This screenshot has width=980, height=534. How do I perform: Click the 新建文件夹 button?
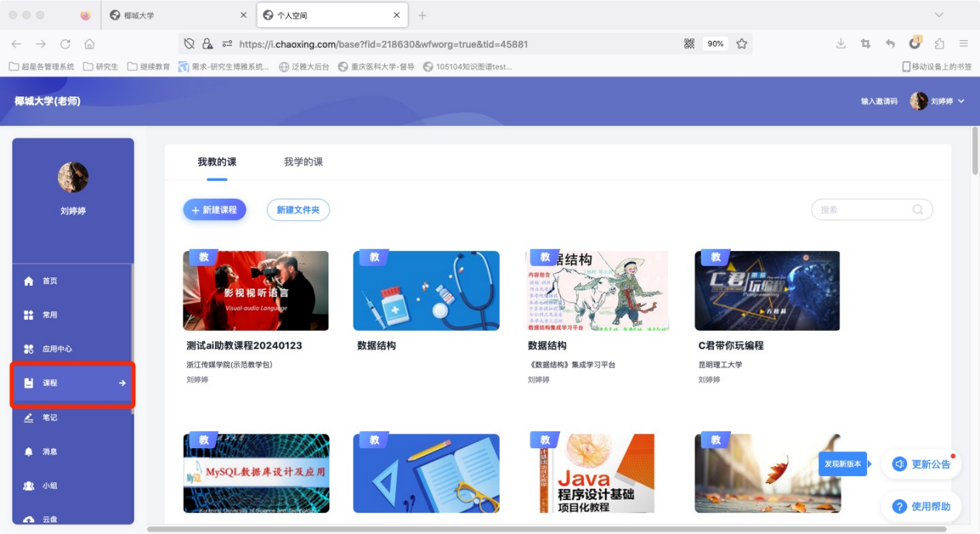[298, 209]
